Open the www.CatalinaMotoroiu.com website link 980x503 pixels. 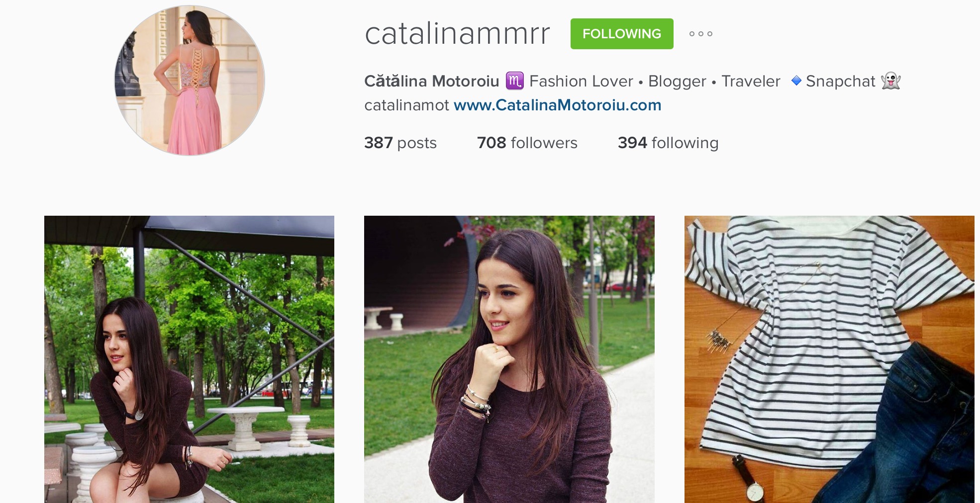pos(557,105)
